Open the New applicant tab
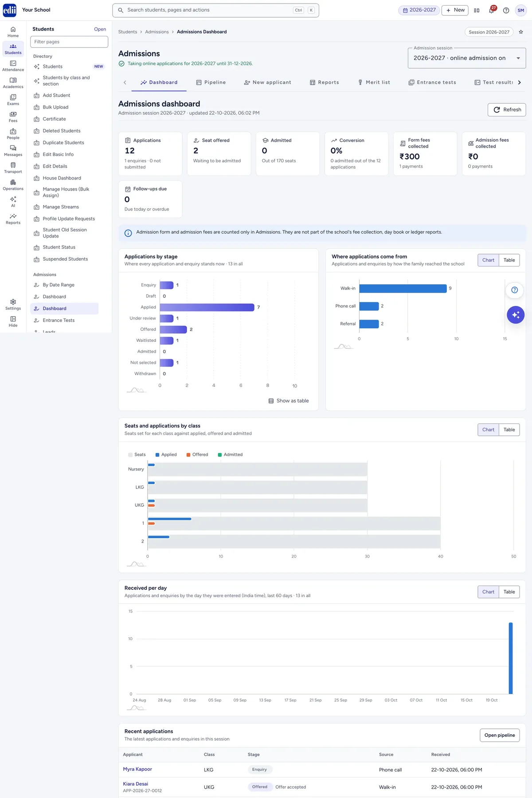Image resolution: width=532 pixels, height=798 pixels. click(x=267, y=82)
